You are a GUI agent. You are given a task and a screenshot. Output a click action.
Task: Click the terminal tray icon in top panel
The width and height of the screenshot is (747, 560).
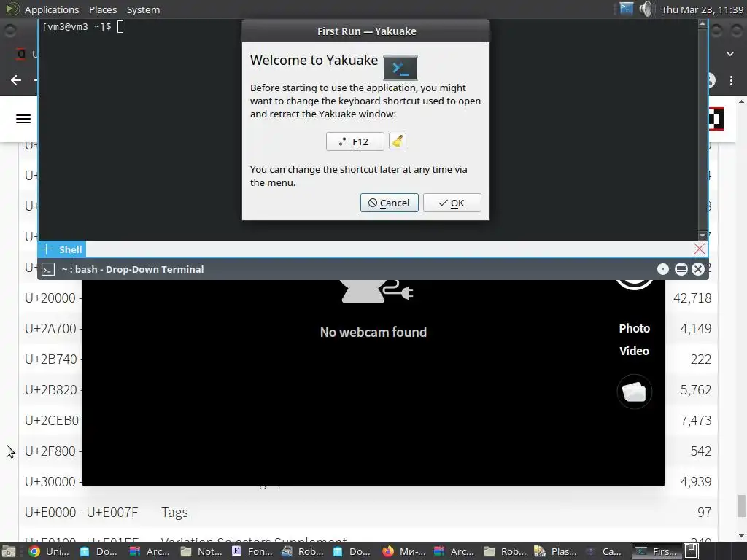(626, 9)
